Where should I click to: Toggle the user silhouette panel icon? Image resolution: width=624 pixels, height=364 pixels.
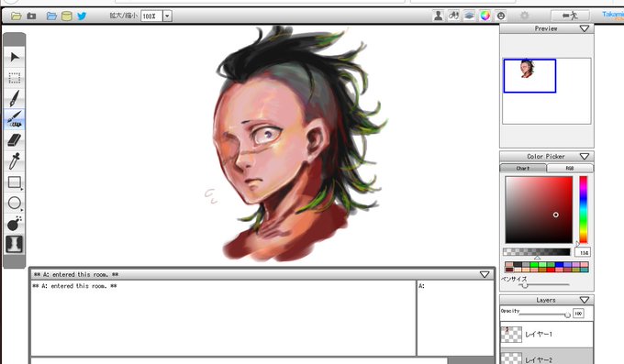[438, 16]
